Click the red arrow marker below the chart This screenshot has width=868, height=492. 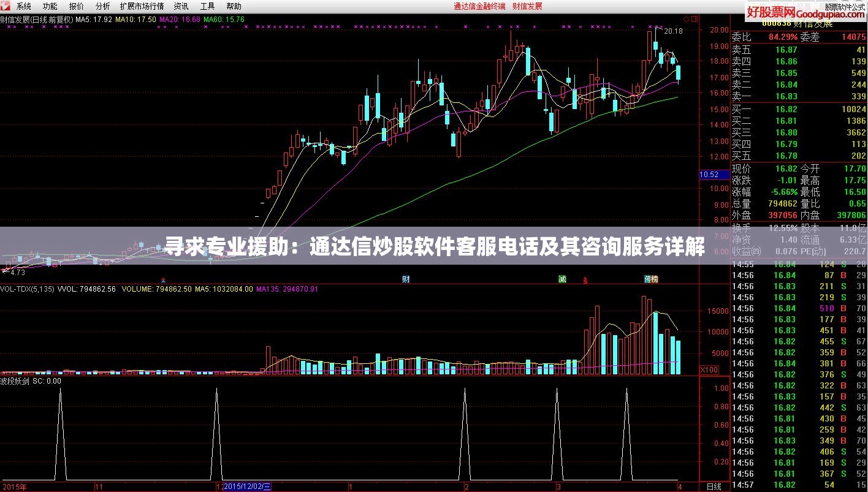[162, 281]
